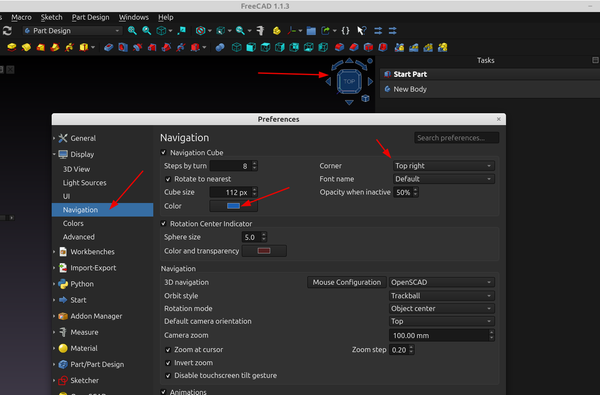Open the Corner dropdown
Screen dimensions: 600x395
point(443,166)
